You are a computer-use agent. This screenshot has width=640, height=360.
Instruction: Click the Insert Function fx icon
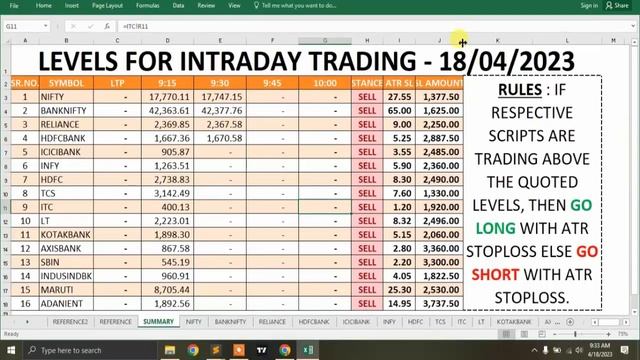(107, 26)
